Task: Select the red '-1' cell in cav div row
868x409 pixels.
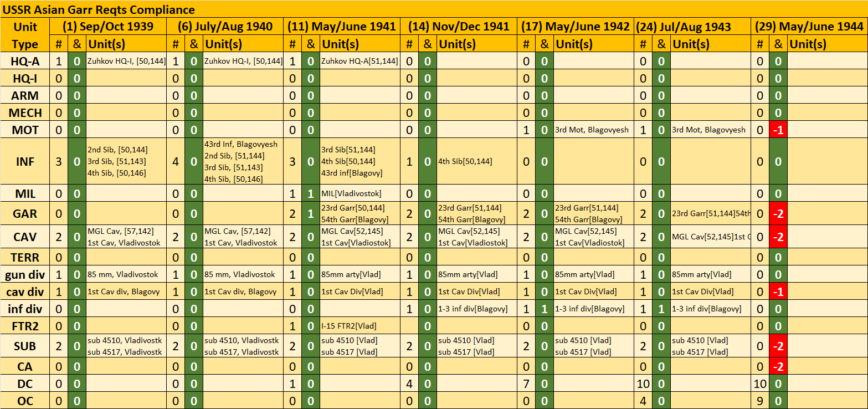Action: tap(778, 292)
